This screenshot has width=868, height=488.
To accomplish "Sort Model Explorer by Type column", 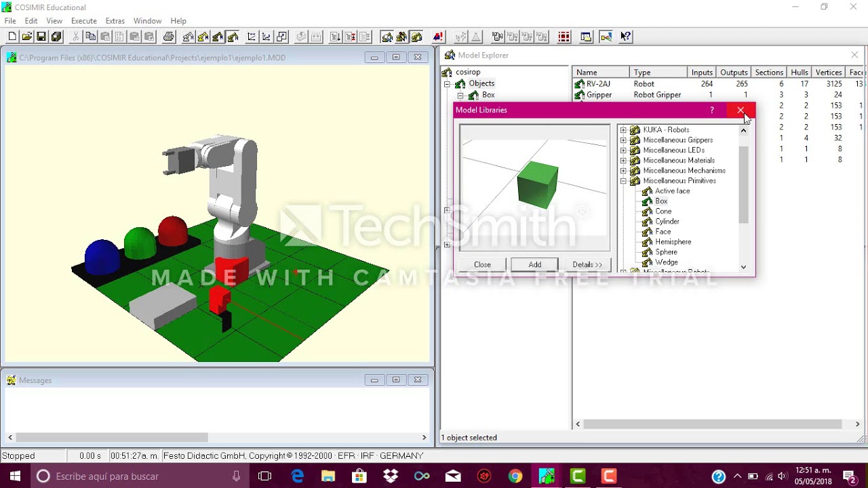I will [x=658, y=73].
